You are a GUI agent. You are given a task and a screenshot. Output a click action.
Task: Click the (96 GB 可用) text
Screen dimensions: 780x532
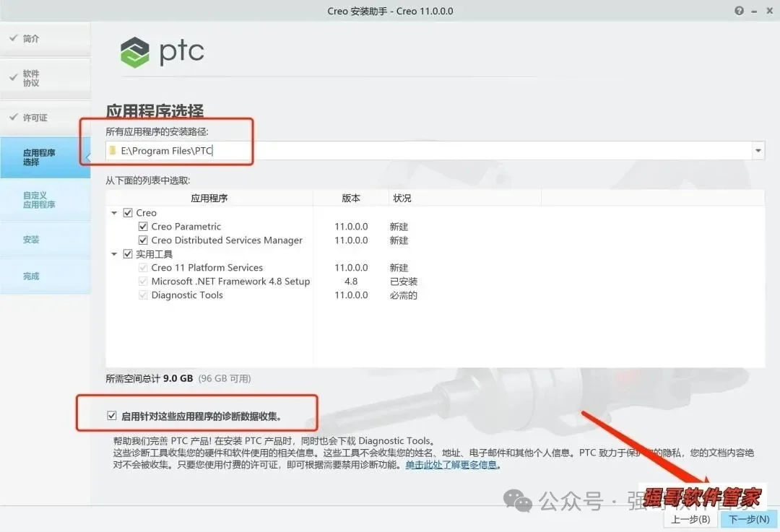[x=225, y=378]
